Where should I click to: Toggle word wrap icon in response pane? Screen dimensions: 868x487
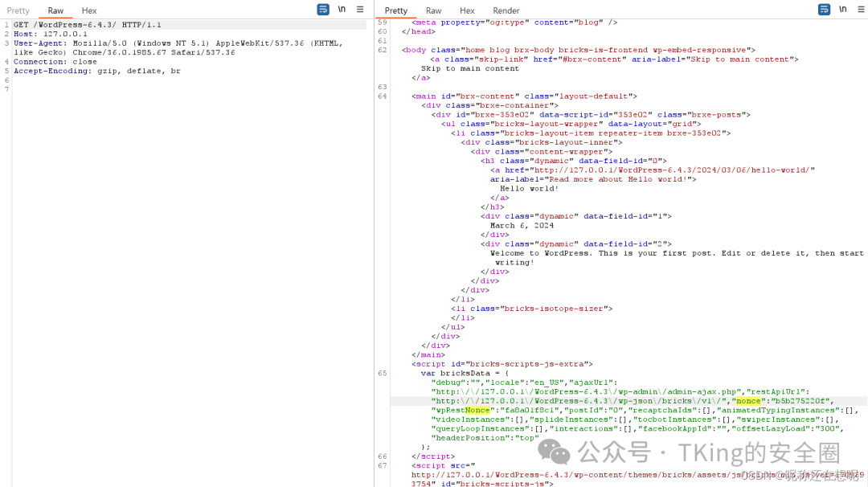click(x=825, y=10)
